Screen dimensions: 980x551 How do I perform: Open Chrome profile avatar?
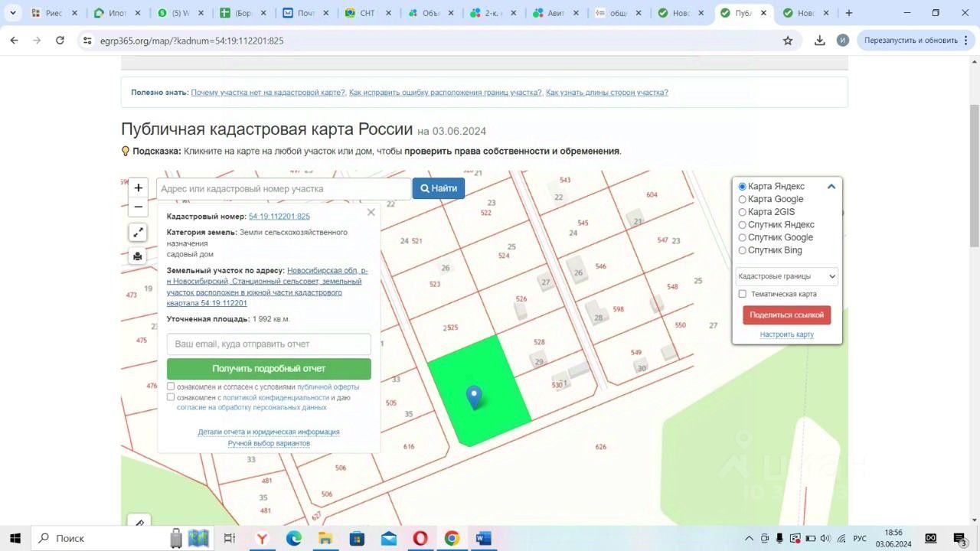(843, 41)
